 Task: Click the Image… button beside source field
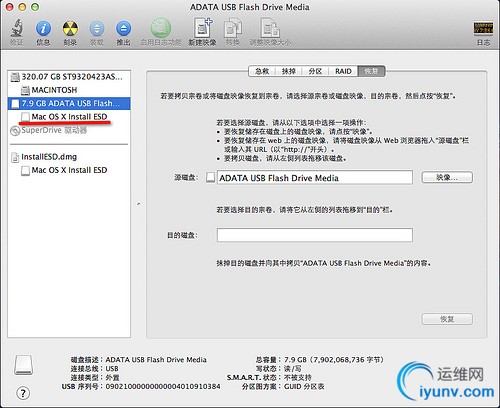click(x=447, y=177)
